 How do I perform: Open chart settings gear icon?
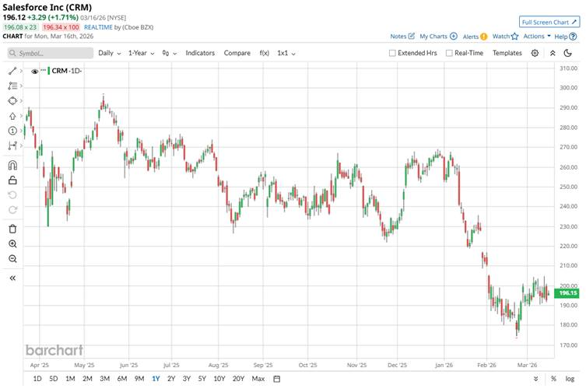tap(535, 53)
